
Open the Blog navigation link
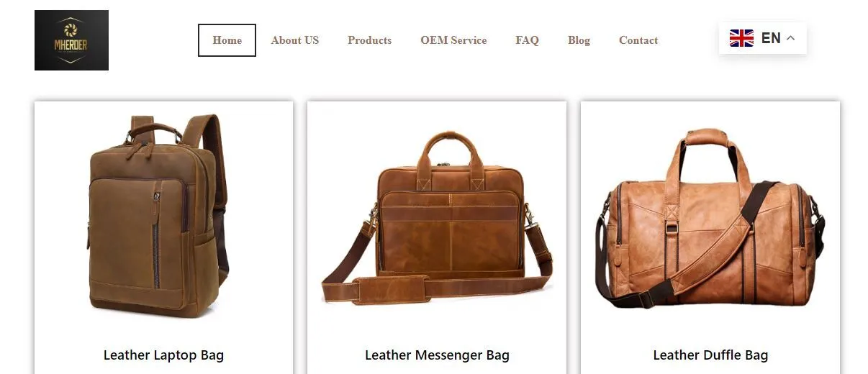click(579, 40)
